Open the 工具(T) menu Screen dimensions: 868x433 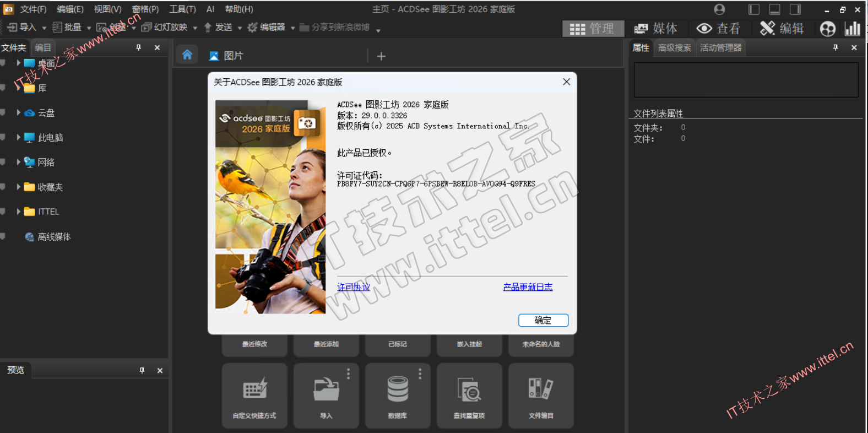[x=182, y=9]
